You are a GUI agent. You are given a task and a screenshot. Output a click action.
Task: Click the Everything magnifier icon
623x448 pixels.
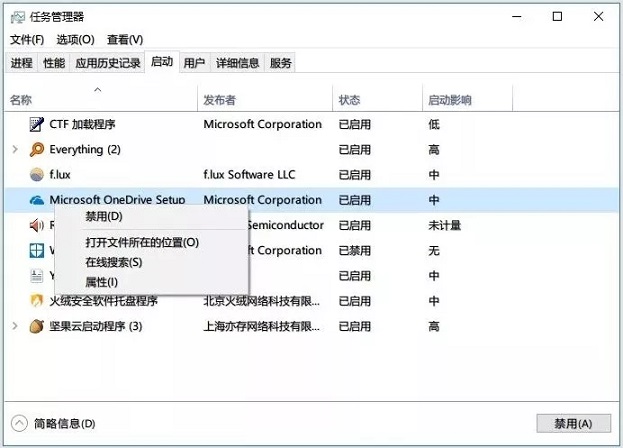tap(37, 150)
